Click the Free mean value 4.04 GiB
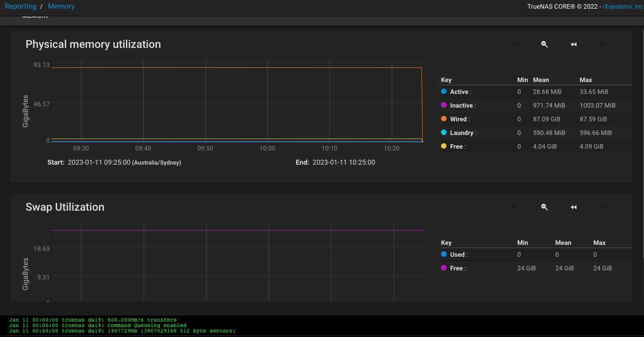The height and width of the screenshot is (337, 644). pyautogui.click(x=545, y=146)
